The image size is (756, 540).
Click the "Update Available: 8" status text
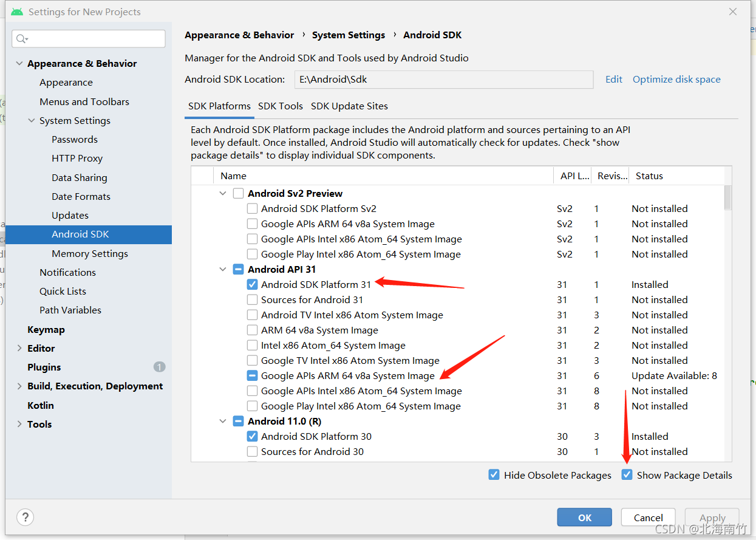pos(674,375)
